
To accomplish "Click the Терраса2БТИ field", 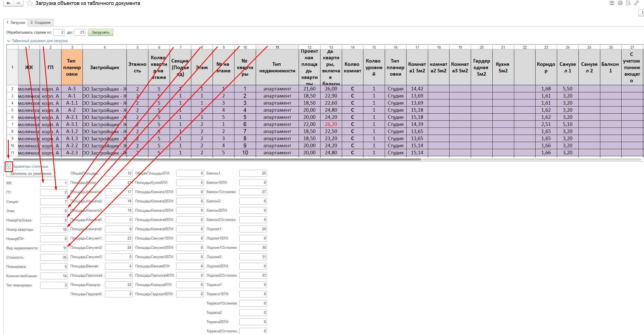I will coord(253,322).
